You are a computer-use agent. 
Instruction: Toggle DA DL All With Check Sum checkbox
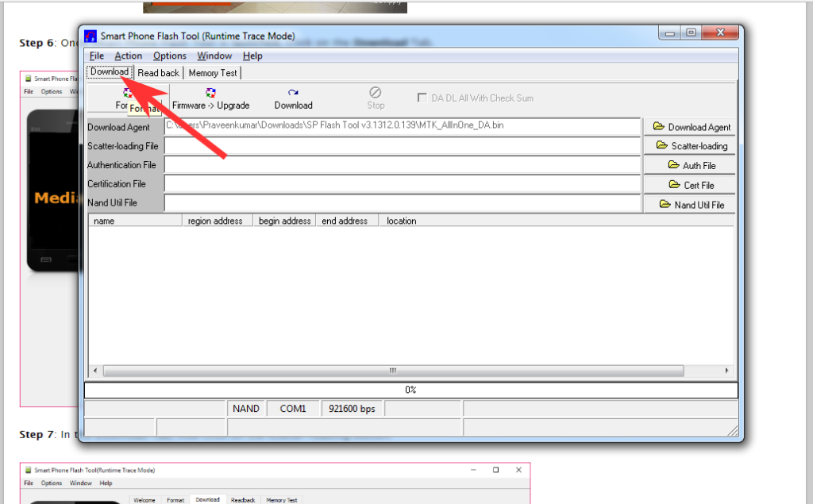pyautogui.click(x=422, y=98)
